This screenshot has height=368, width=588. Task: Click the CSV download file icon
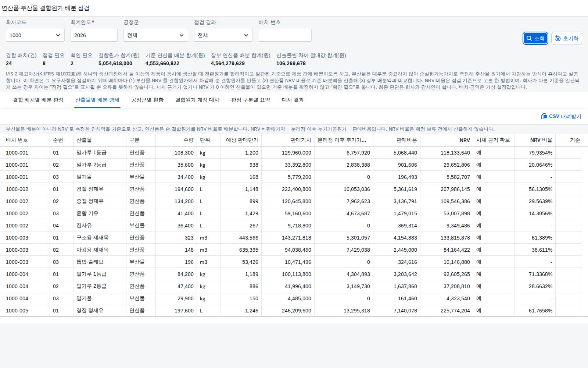544,116
